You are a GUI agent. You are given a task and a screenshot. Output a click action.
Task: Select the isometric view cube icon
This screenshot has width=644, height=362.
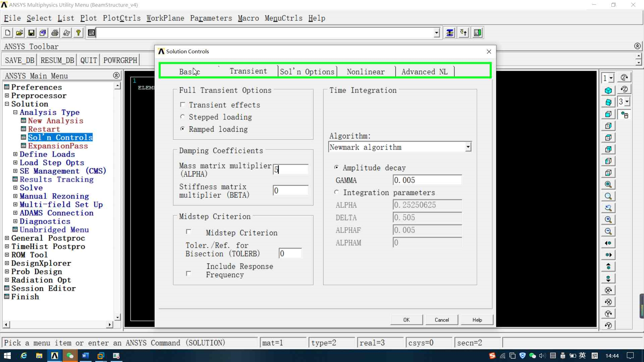pos(608,90)
